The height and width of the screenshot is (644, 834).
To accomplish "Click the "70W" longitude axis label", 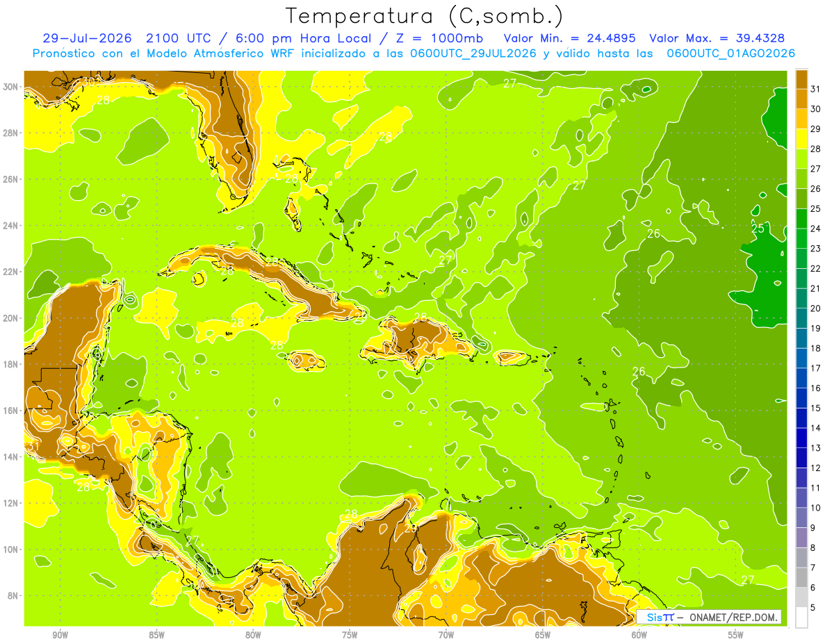I will pyautogui.click(x=446, y=635).
